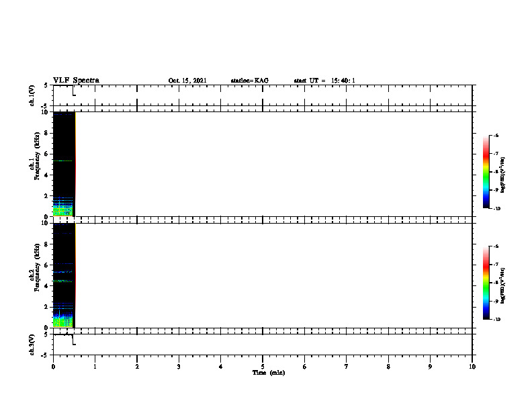The width and height of the screenshot is (532, 411).
Task: Click the ch.1 spectrogram data block
Action: pos(64,164)
